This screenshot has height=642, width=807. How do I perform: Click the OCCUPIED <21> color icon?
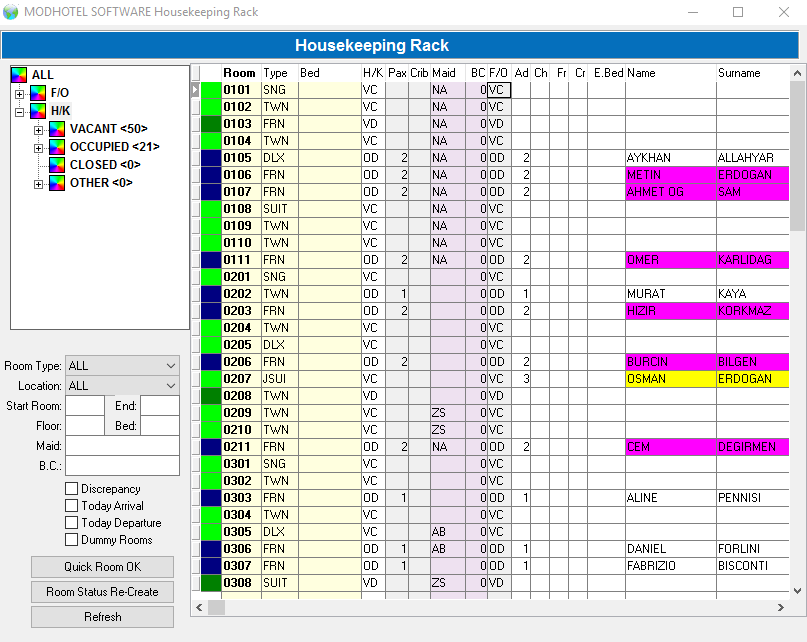[x=57, y=147]
